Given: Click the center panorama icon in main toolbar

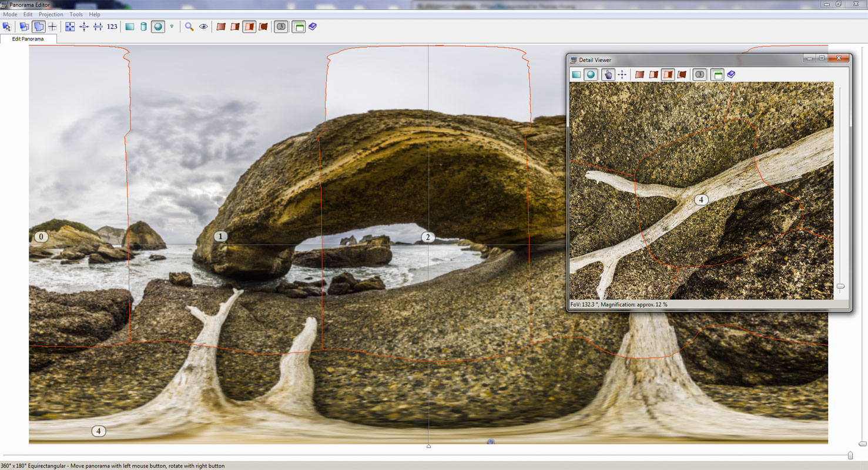Looking at the screenshot, I should (84, 26).
